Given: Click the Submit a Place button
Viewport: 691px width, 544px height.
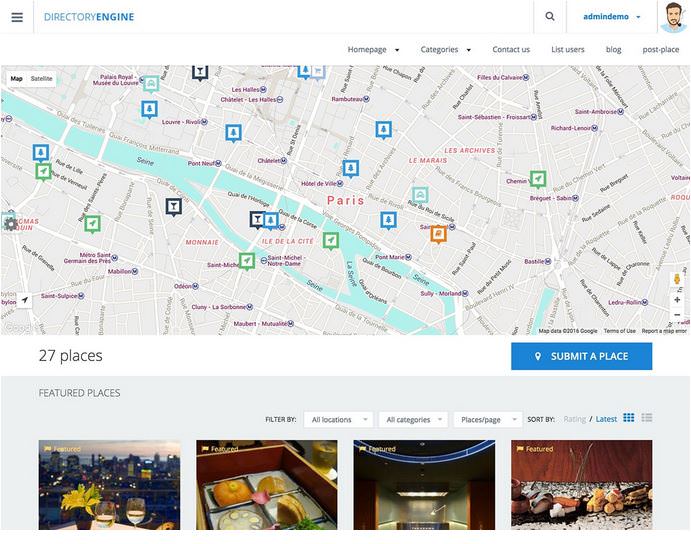Looking at the screenshot, I should 582,356.
